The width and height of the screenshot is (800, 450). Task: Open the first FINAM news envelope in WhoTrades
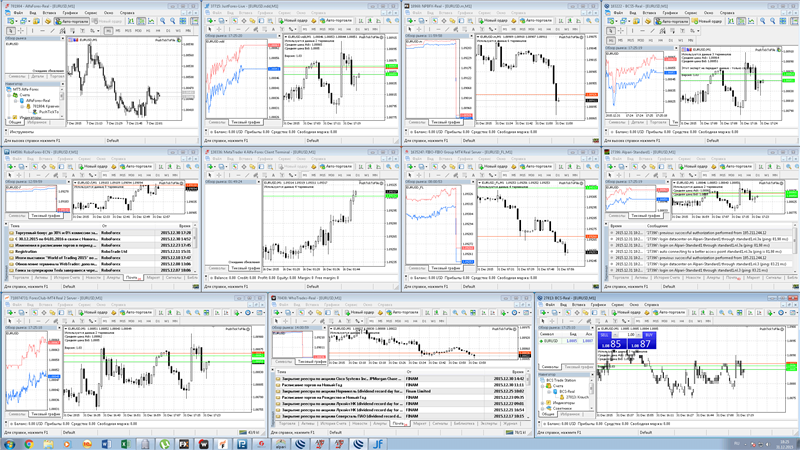pos(279,379)
